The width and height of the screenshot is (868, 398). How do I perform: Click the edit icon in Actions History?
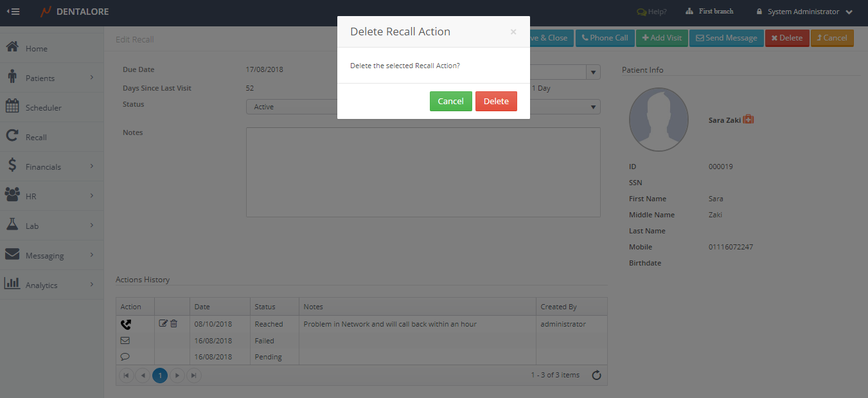click(x=163, y=323)
